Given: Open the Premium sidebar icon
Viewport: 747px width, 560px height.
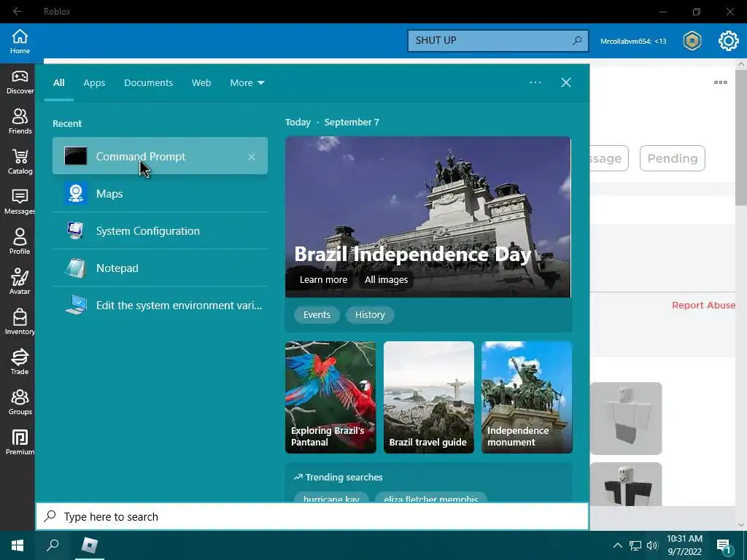Looking at the screenshot, I should [x=20, y=442].
